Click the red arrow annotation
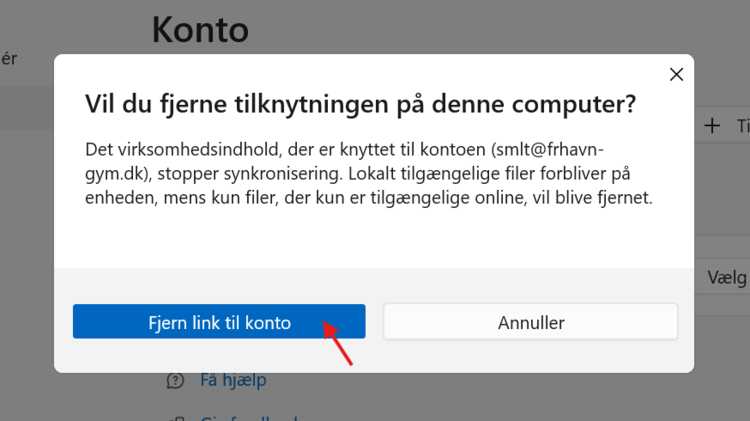Image resolution: width=750 pixels, height=421 pixels. pyautogui.click(x=338, y=342)
